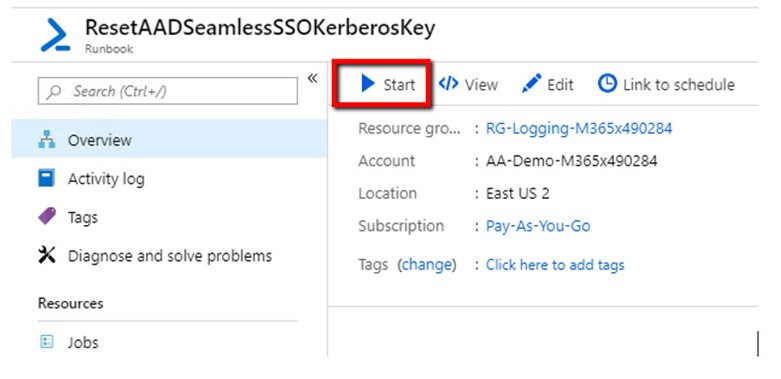Click the Resource gro... field label

(x=409, y=128)
